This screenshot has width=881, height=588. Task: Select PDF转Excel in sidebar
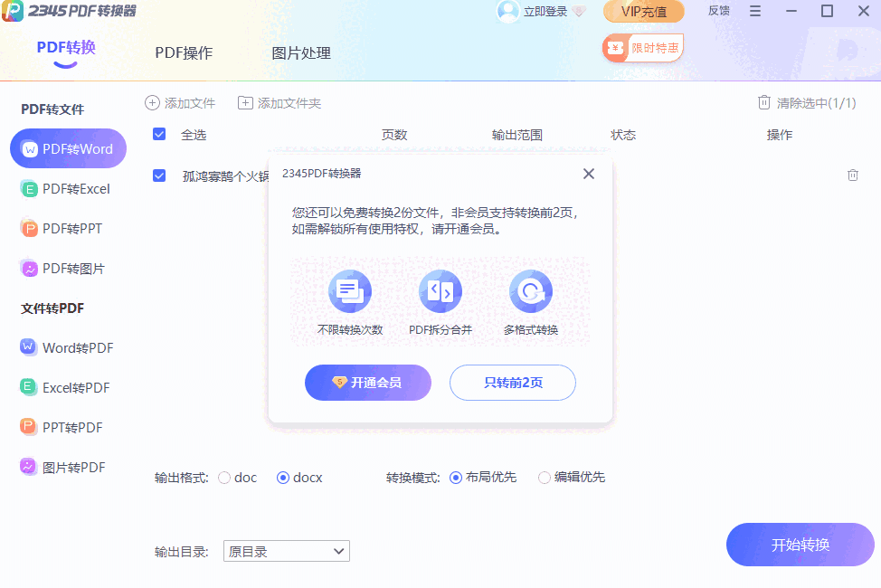pyautogui.click(x=76, y=189)
